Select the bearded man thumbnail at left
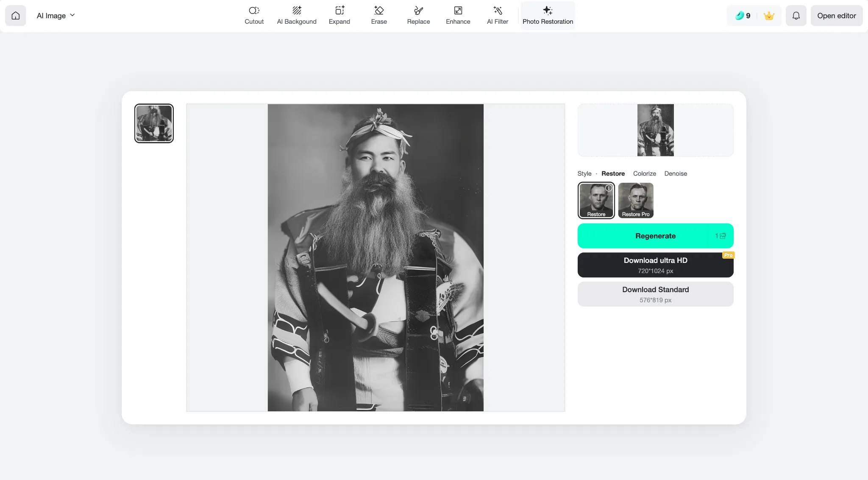 coord(154,123)
